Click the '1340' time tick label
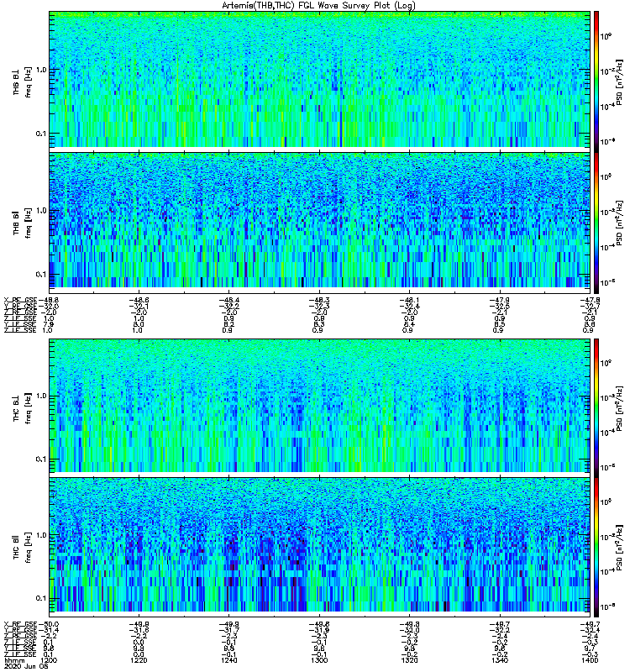Image resolution: width=630 pixels, height=672 pixels. (x=499, y=660)
